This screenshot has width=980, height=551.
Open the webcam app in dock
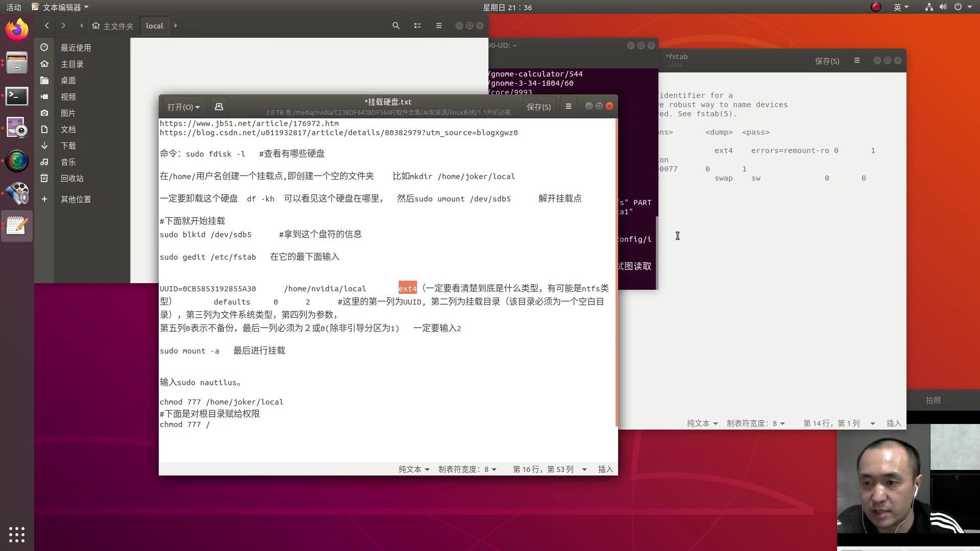pyautogui.click(x=17, y=128)
